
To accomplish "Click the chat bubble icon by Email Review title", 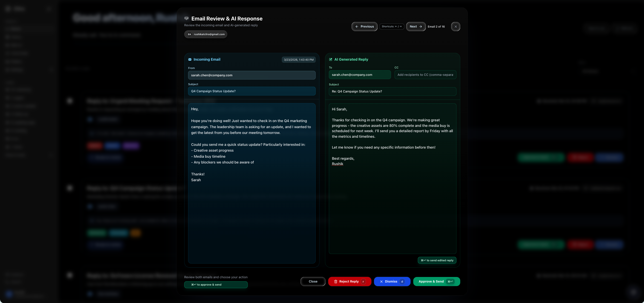I will click(x=187, y=18).
